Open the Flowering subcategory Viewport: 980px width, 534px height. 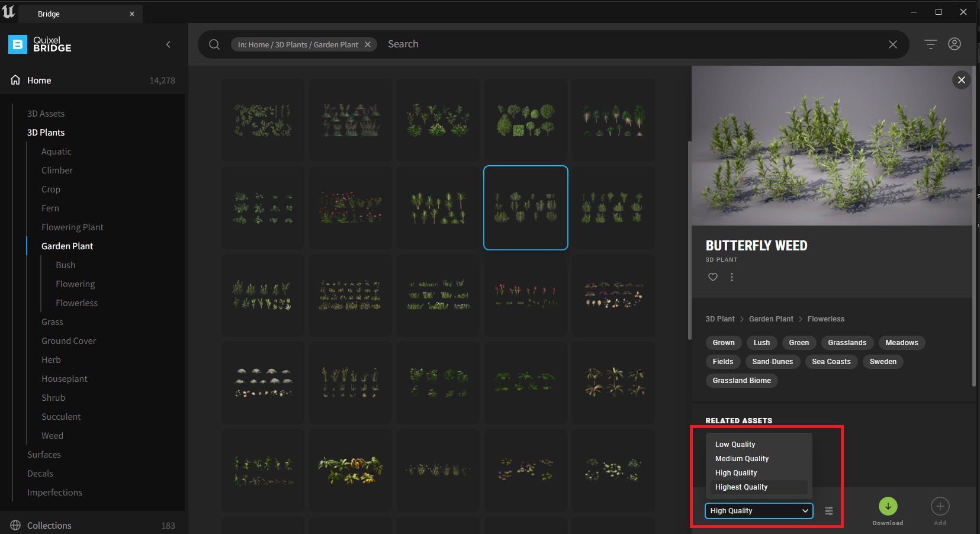tap(75, 284)
